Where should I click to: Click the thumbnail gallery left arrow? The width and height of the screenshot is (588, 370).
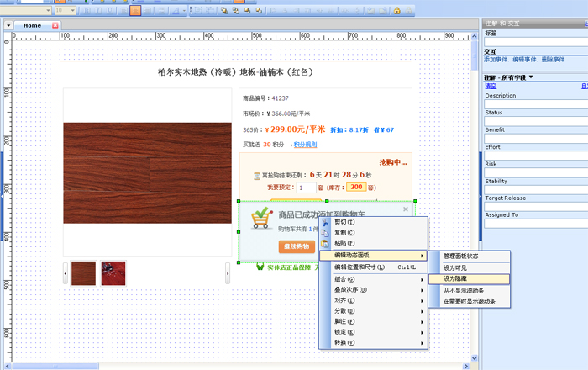66,273
